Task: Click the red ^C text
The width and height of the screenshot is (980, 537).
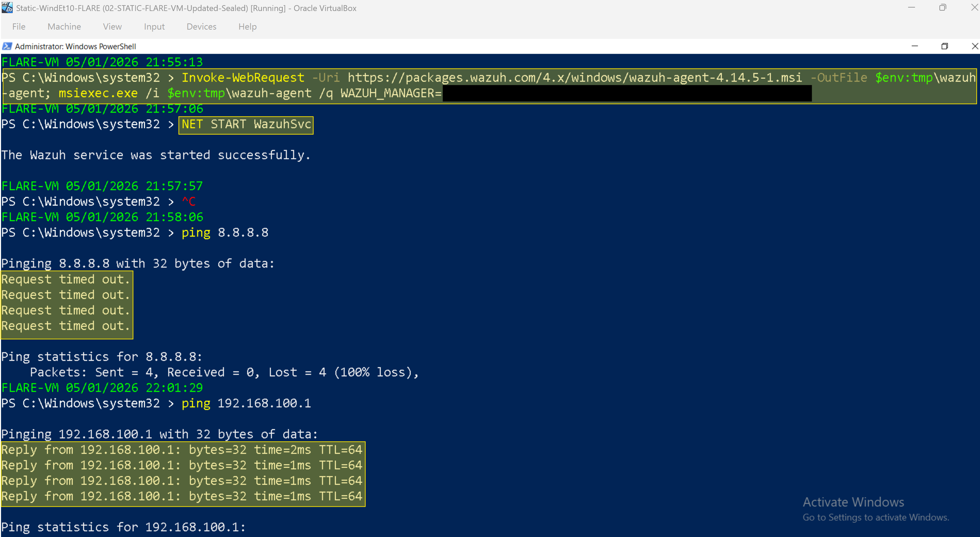Action: click(189, 202)
